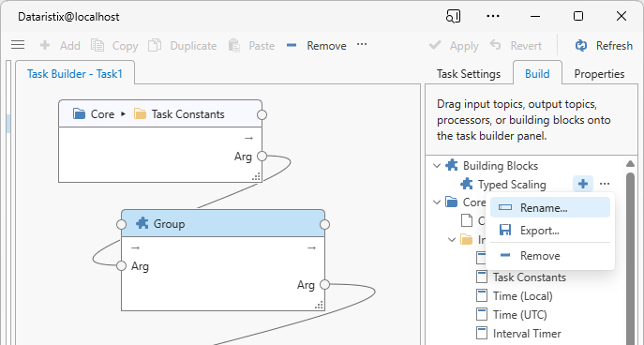Switch to the Task Settings tab
The width and height of the screenshot is (644, 345).
[x=469, y=73]
